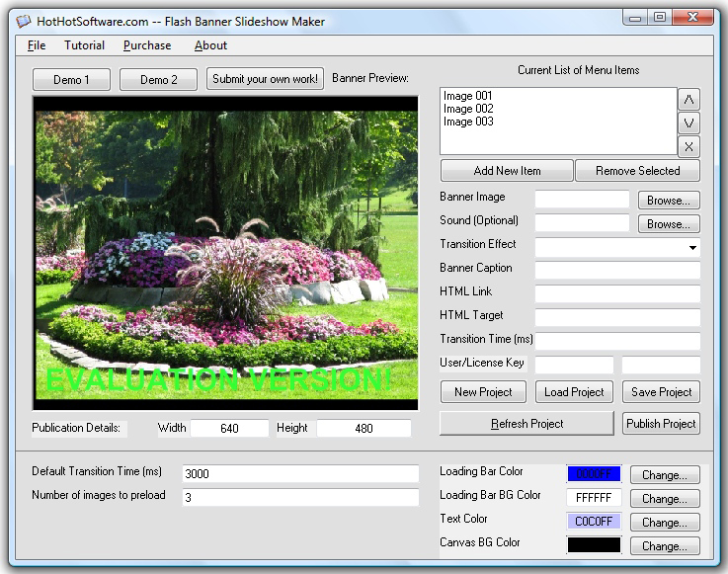728x574 pixels.
Task: Click the Refresh Project button
Action: point(526,424)
